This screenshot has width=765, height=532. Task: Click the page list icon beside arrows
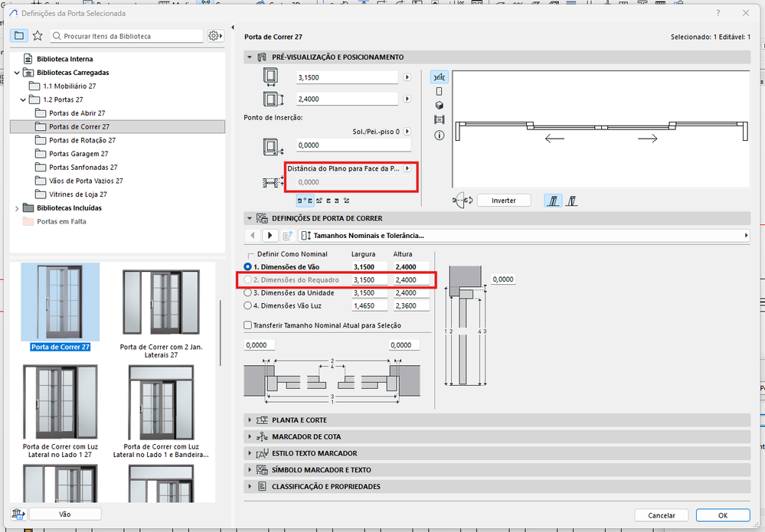288,236
